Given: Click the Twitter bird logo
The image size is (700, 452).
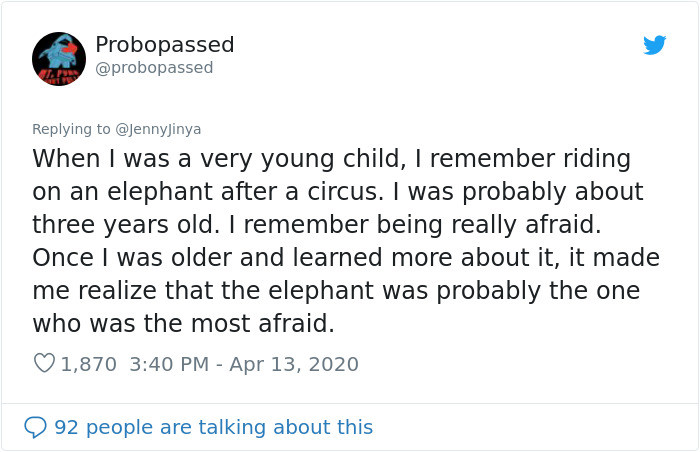Looking at the screenshot, I should 654,45.
